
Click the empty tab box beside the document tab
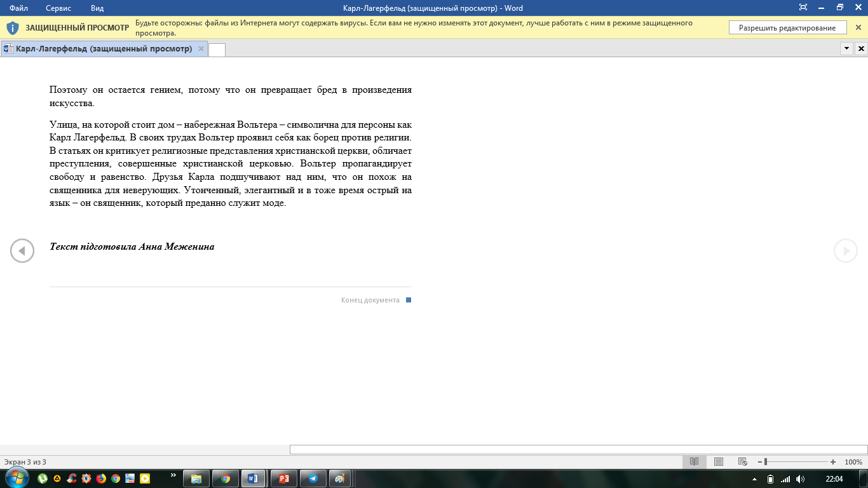click(x=217, y=50)
